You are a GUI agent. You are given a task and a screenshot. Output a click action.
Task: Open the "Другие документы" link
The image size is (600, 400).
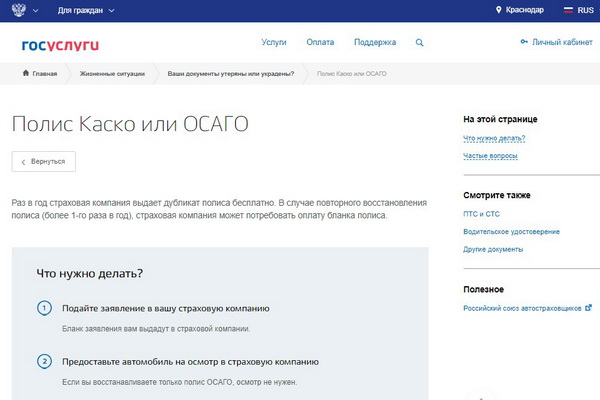click(x=493, y=249)
